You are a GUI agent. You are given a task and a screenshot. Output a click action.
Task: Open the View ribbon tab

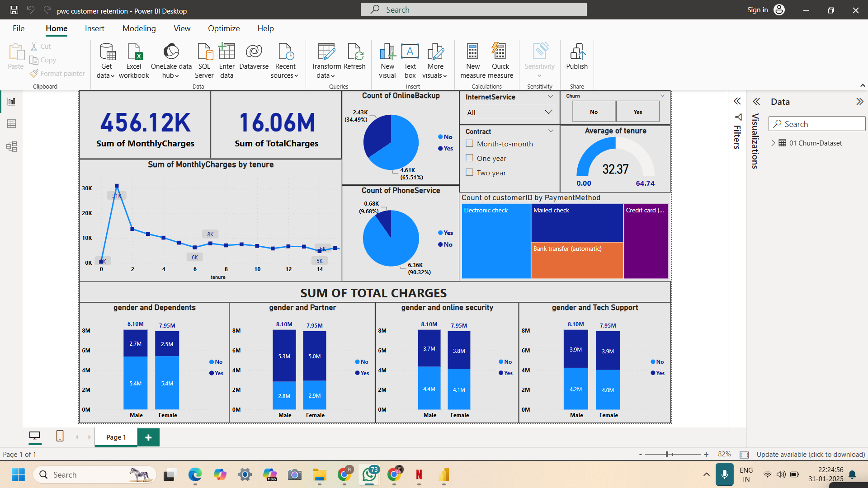pyautogui.click(x=182, y=28)
